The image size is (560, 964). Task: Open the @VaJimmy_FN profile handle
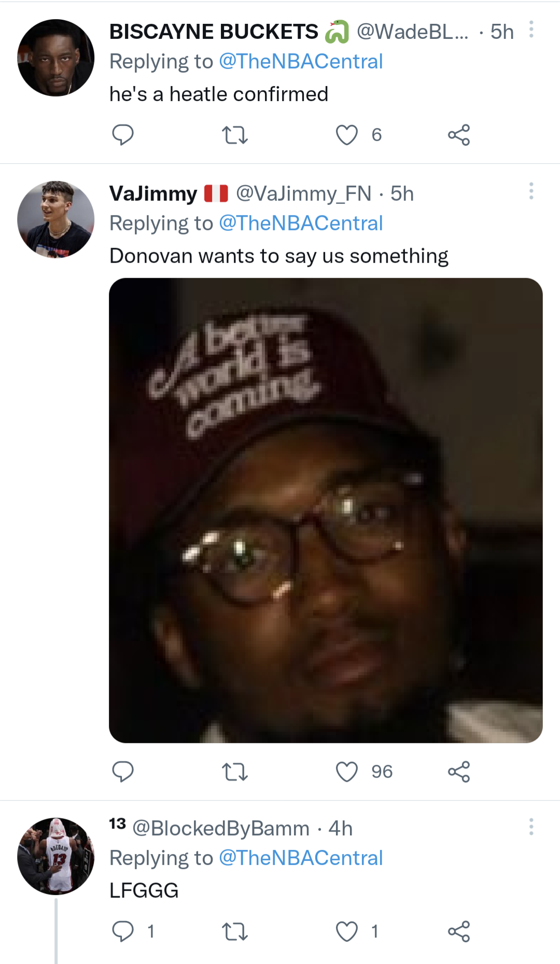pos(303,194)
